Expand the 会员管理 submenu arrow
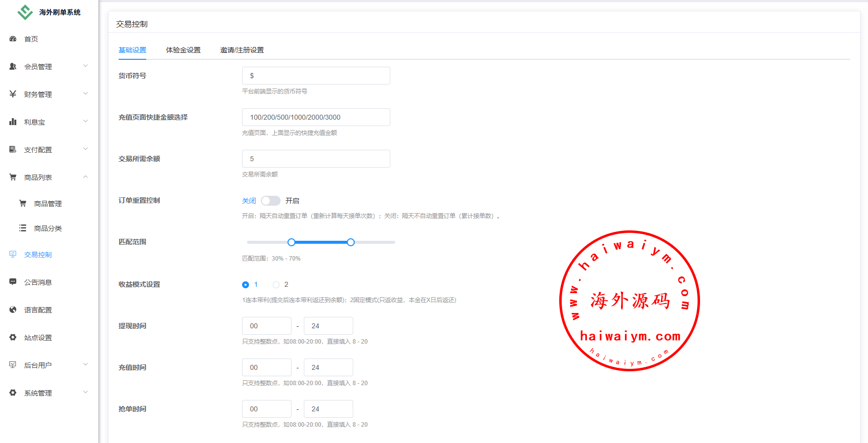 tap(85, 66)
